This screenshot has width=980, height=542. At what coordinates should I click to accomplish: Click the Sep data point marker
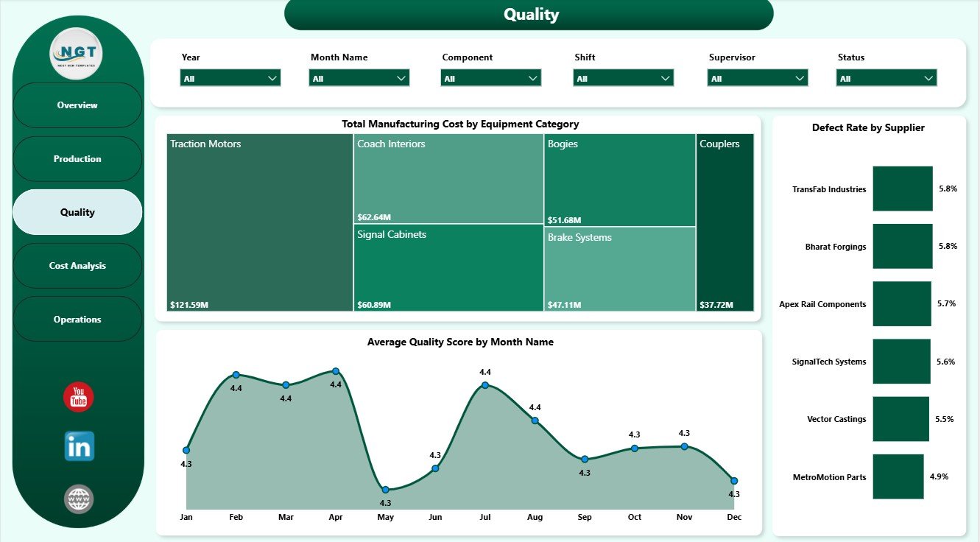pos(585,460)
